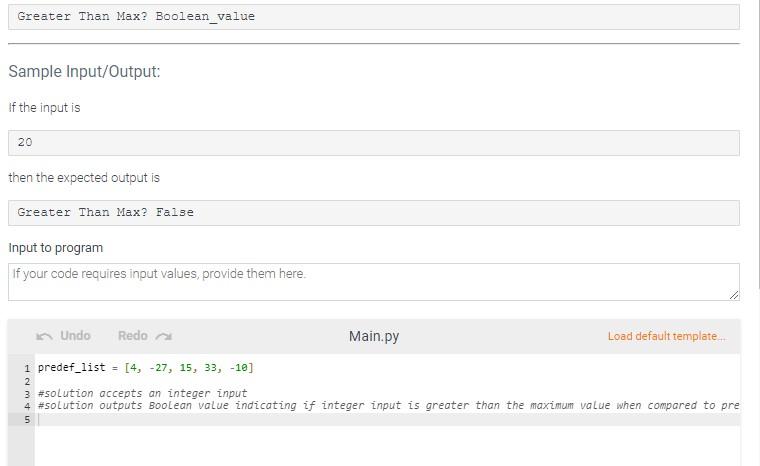Click line number 5 in gutter
Screen dimensions: 760x466
coord(27,419)
